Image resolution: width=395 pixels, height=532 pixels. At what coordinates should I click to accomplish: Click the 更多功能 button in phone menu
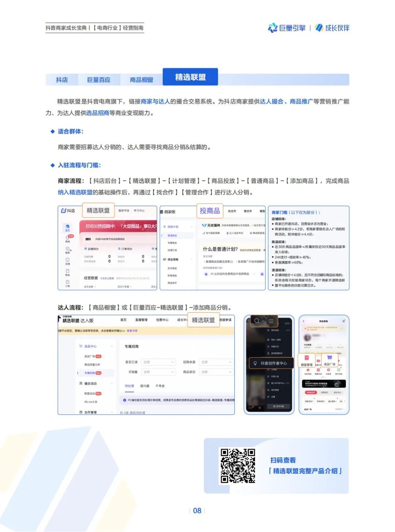coord(279,406)
